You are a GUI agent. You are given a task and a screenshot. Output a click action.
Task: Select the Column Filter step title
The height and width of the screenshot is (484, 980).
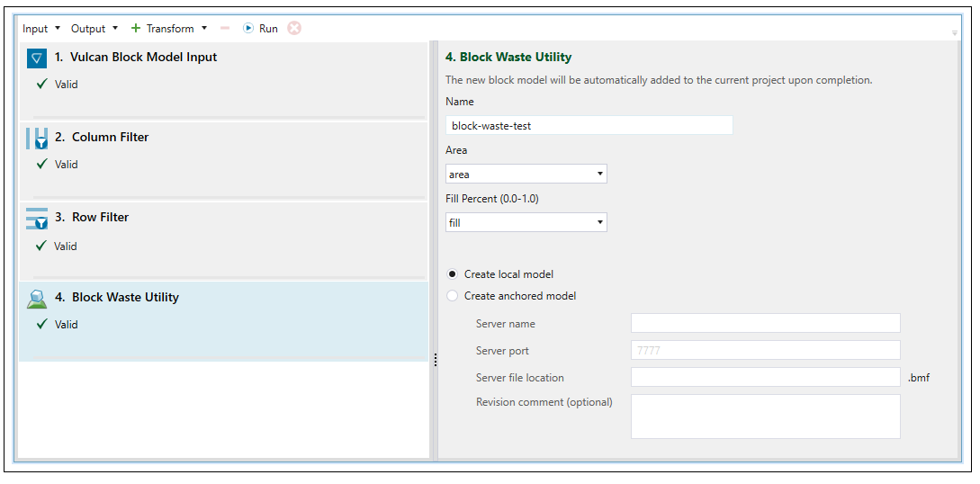click(x=110, y=138)
